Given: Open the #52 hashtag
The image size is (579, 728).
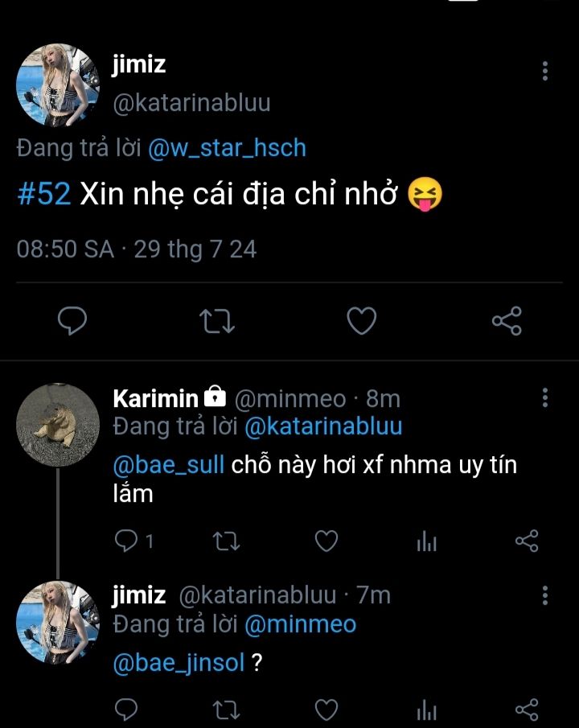Looking at the screenshot, I should click(44, 195).
